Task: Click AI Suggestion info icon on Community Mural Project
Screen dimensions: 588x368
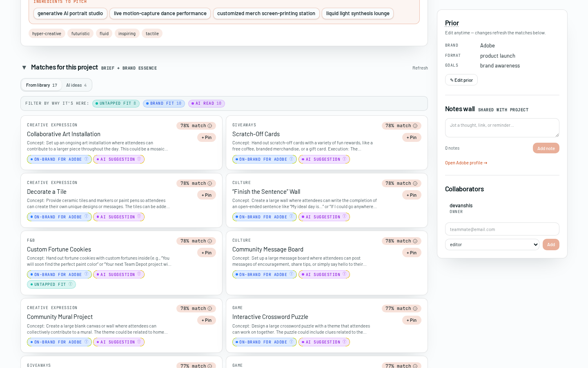Action: click(x=139, y=342)
